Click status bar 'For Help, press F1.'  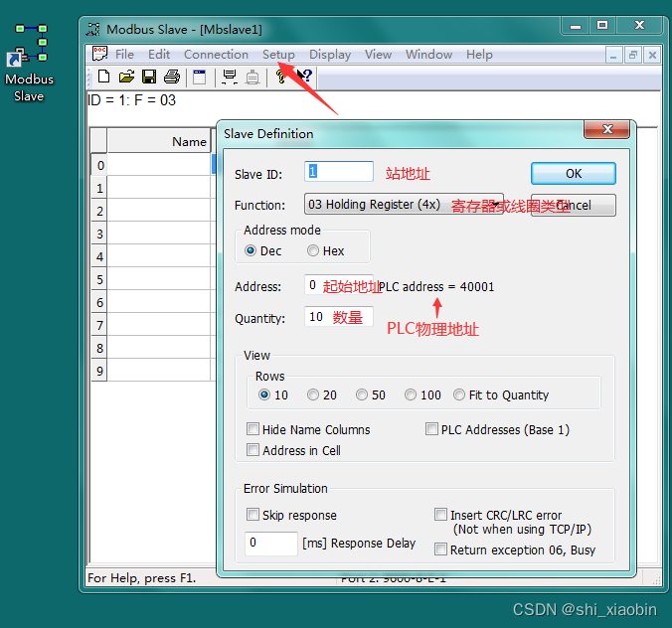click(141, 578)
